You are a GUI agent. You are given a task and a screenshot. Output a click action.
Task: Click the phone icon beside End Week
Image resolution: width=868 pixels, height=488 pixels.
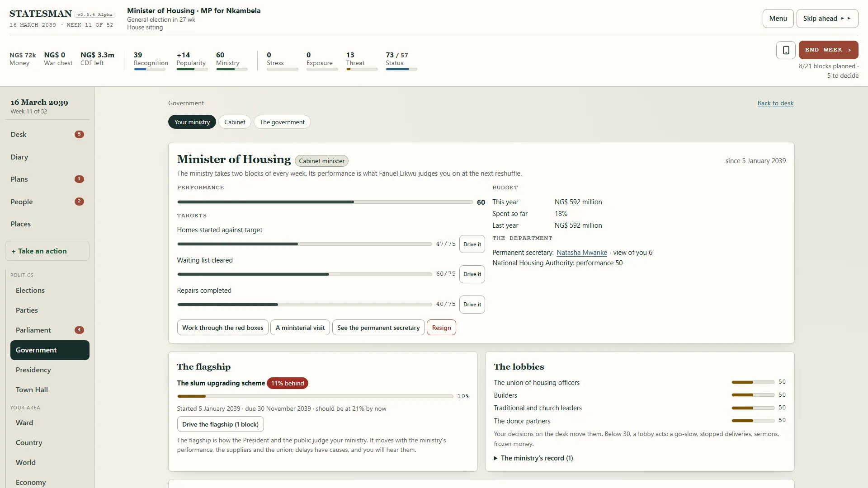coord(786,50)
